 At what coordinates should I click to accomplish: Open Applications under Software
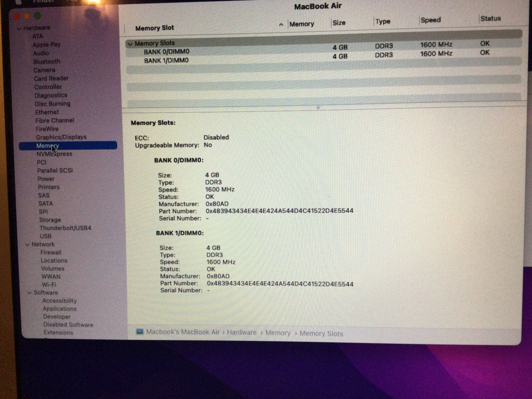60,309
